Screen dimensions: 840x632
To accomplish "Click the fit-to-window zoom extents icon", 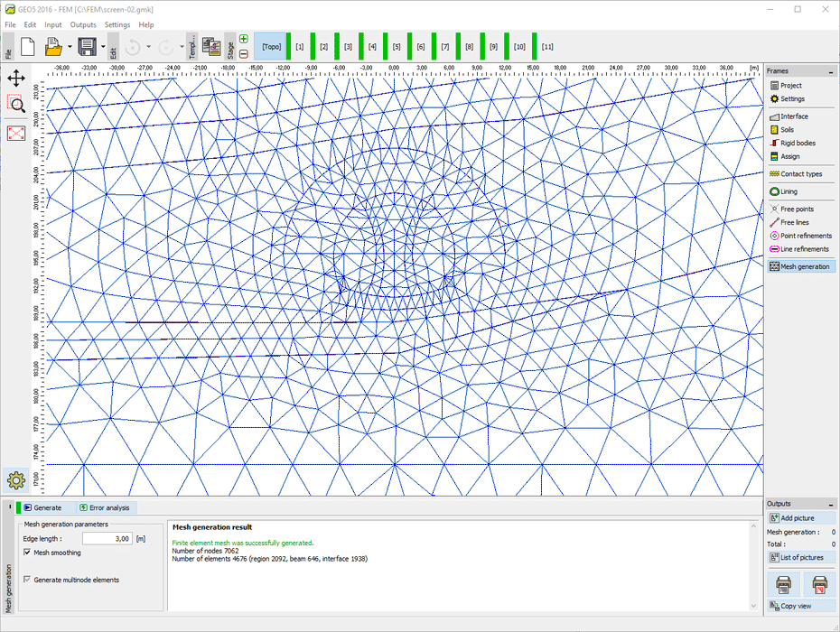I will [x=16, y=133].
